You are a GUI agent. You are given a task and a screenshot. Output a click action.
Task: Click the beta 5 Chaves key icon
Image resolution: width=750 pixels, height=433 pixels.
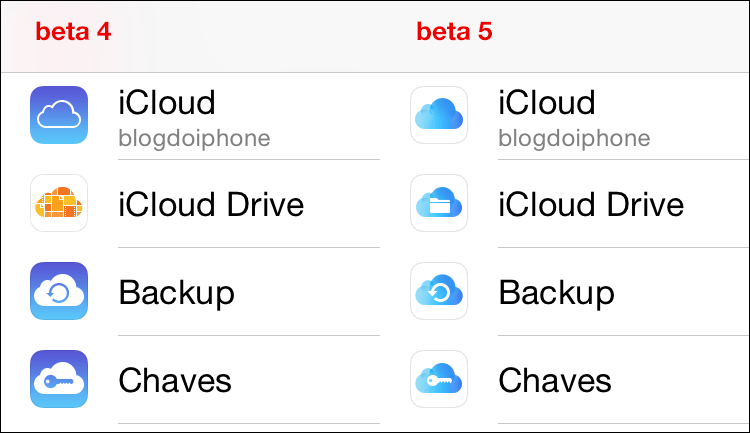click(x=439, y=379)
